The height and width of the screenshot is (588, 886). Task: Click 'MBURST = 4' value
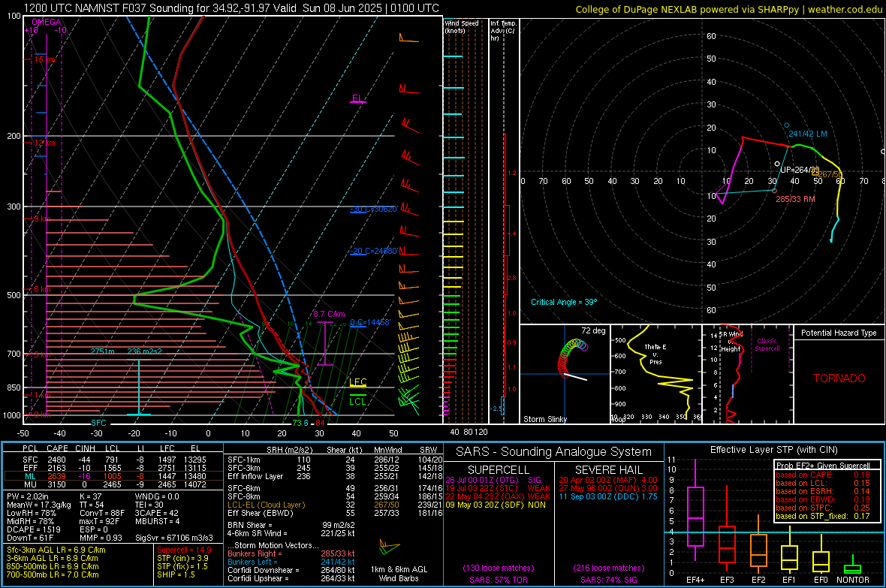[158, 521]
